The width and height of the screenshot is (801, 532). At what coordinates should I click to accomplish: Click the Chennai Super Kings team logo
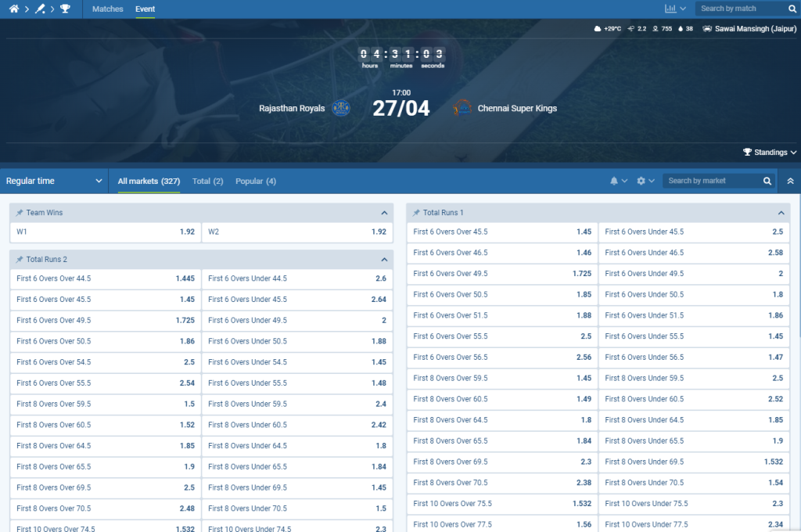[x=462, y=108]
